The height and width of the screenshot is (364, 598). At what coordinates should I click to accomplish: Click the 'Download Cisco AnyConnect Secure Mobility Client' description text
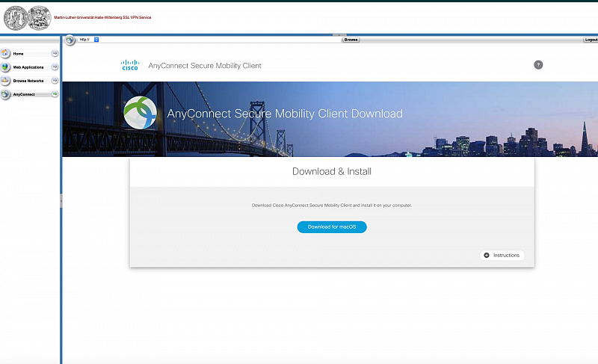click(332, 205)
